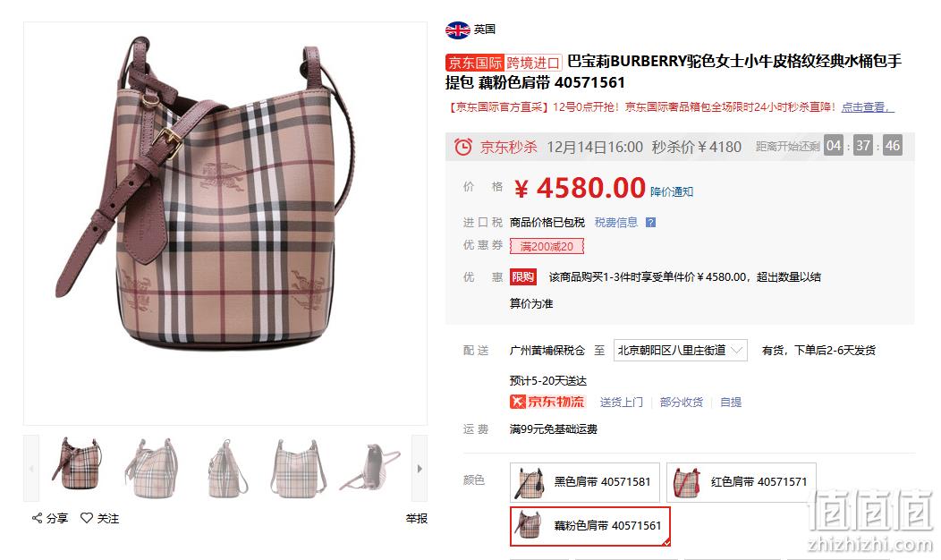
Task: Click the tax info question mark icon
Action: coord(650,223)
